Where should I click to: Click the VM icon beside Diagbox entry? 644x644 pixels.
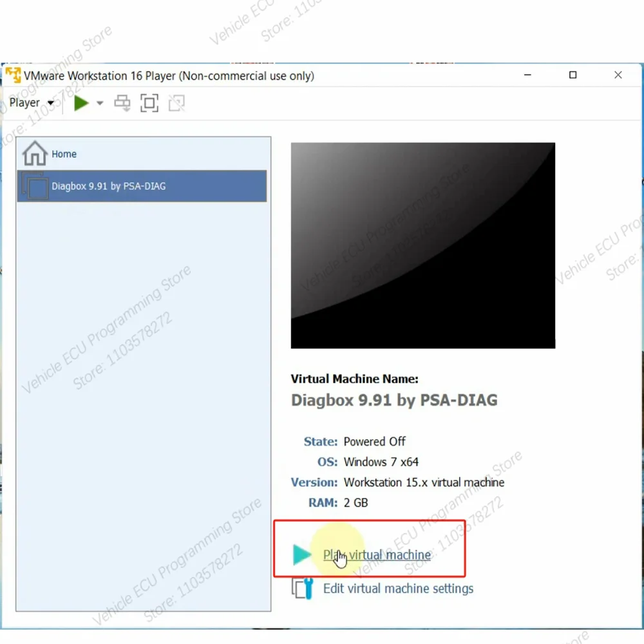click(x=35, y=187)
